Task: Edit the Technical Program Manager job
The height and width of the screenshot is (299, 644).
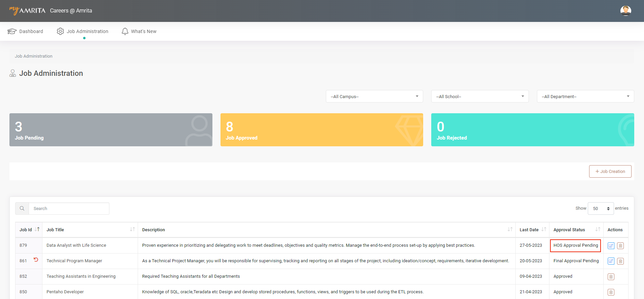Action: click(x=611, y=261)
